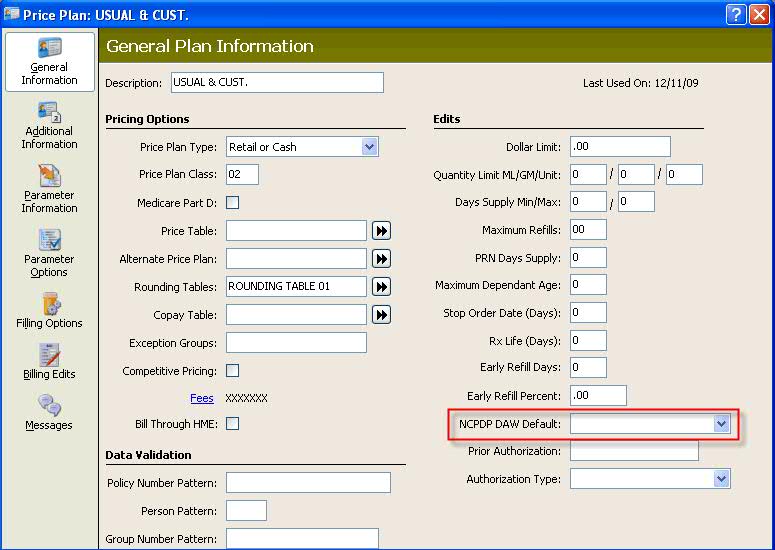Click the Copay Table input field
Screen dimensions: 775x550
pyautogui.click(x=296, y=315)
